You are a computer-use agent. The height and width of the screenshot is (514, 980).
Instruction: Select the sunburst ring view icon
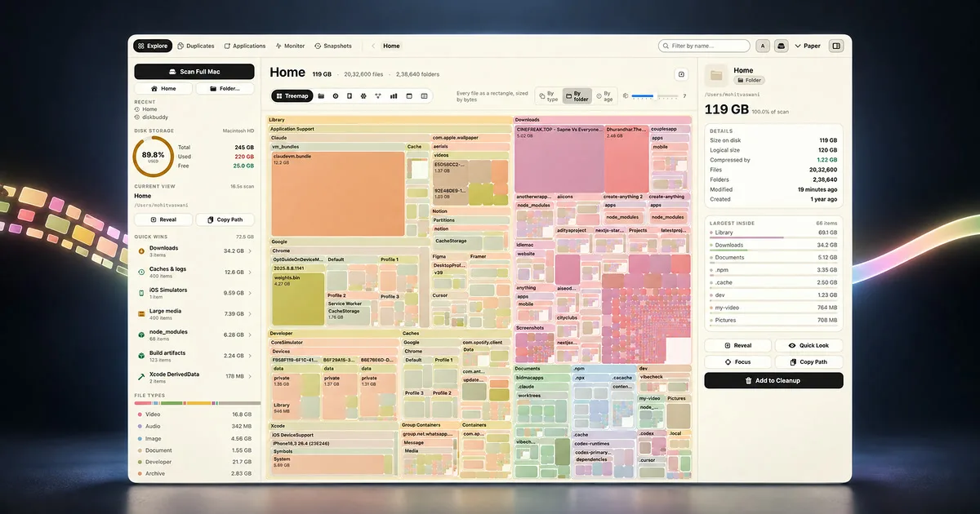click(336, 95)
